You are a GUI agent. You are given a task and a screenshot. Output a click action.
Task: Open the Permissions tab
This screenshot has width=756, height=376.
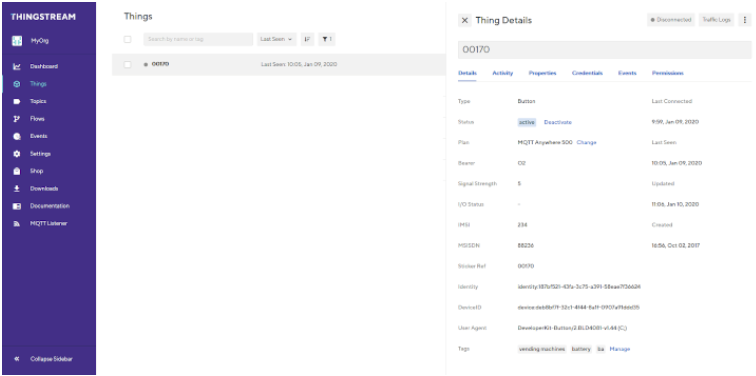pos(668,73)
